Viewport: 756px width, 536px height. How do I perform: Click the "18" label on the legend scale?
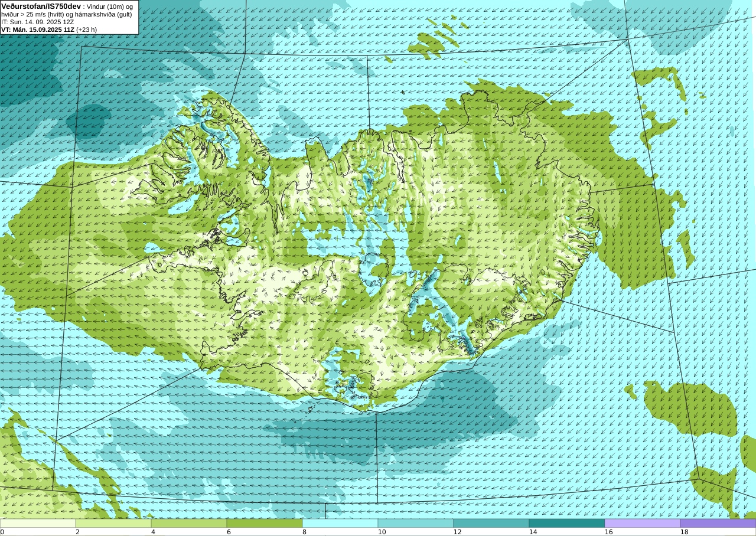coord(684,532)
